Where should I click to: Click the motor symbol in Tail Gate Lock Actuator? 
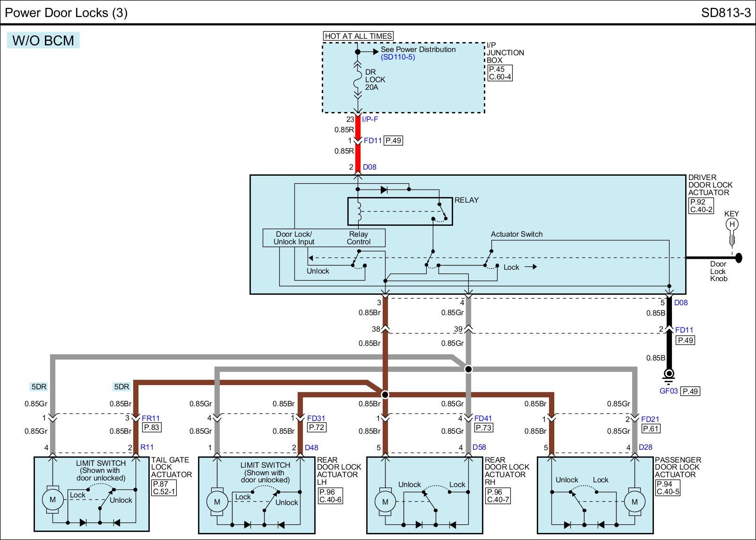[x=52, y=500]
